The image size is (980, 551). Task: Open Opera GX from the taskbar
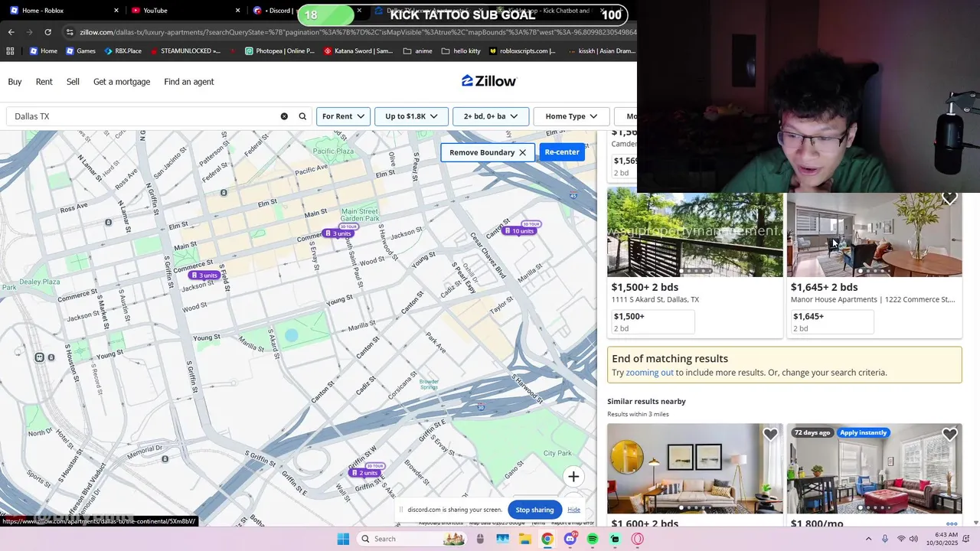click(637, 539)
